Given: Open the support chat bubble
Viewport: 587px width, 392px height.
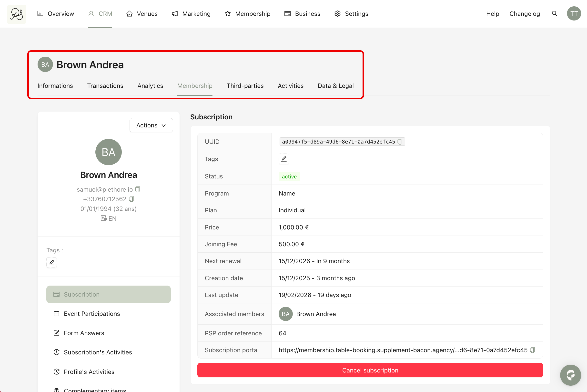Looking at the screenshot, I should coord(570,375).
